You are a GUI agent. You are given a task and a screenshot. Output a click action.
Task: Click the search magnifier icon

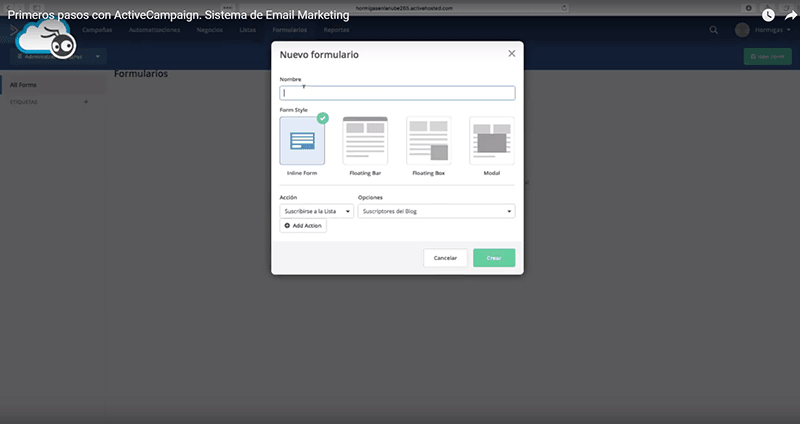pyautogui.click(x=713, y=30)
